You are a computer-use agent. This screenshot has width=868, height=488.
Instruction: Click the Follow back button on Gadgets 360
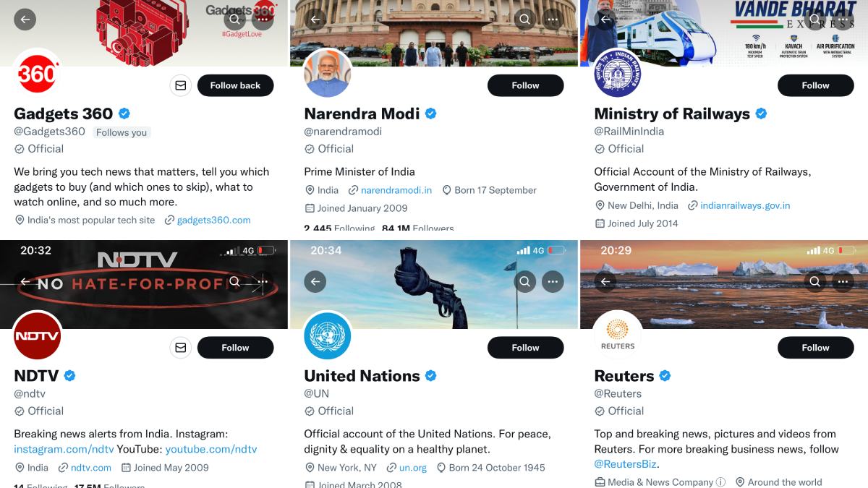click(235, 85)
